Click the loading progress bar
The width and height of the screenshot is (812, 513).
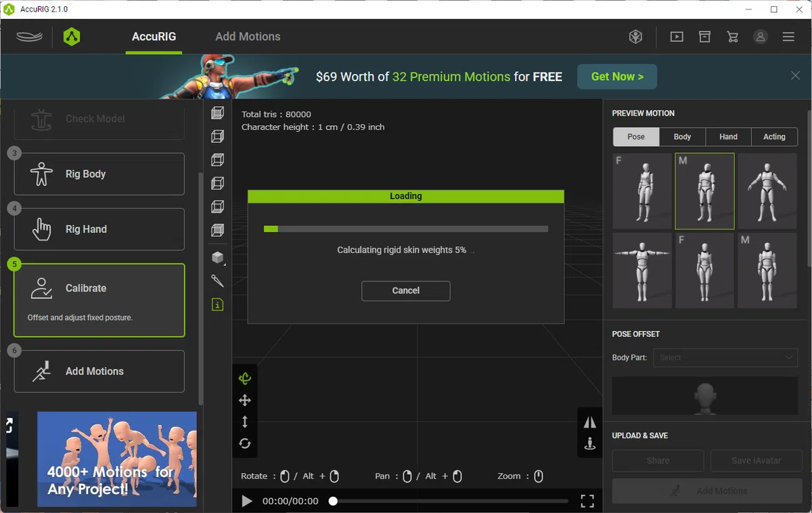point(406,229)
